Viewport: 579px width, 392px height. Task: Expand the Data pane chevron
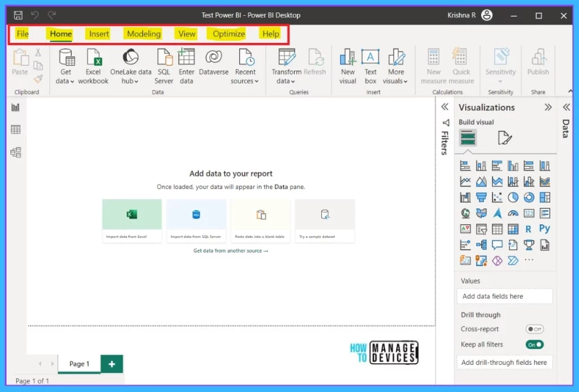coord(567,107)
